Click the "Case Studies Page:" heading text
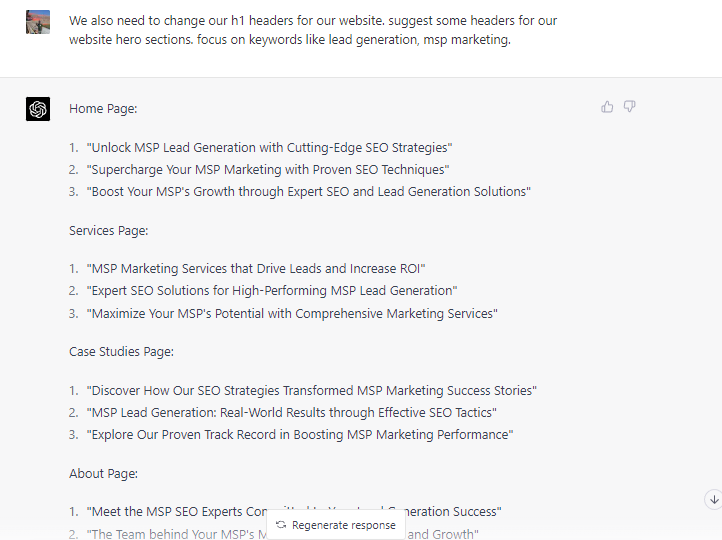Image resolution: width=722 pixels, height=540 pixels. (x=122, y=352)
